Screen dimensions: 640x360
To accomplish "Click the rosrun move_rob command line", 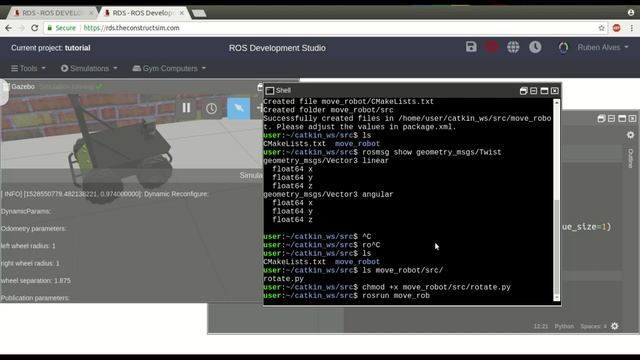I will pyautogui.click(x=347, y=296).
